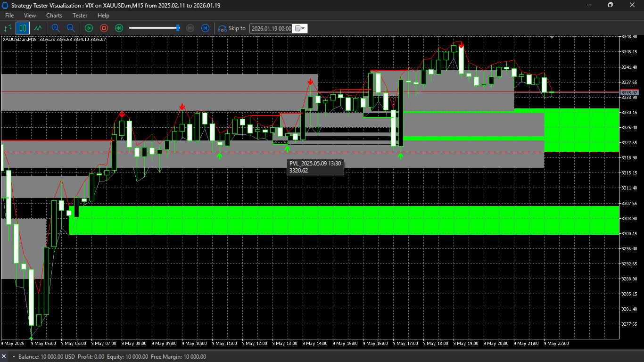Click the XAUUSD.m,M15 chart symbol label
Image resolution: width=644 pixels, height=362 pixels.
(x=20, y=39)
